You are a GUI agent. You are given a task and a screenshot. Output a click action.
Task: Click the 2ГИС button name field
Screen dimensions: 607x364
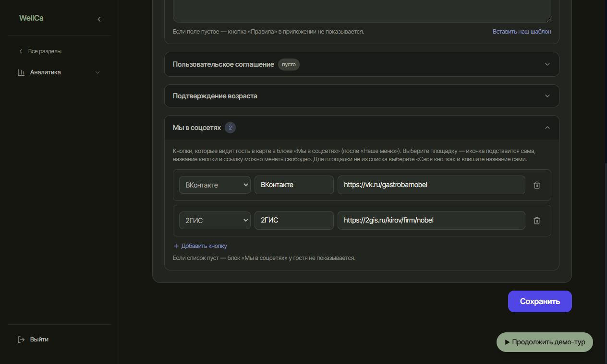click(294, 220)
